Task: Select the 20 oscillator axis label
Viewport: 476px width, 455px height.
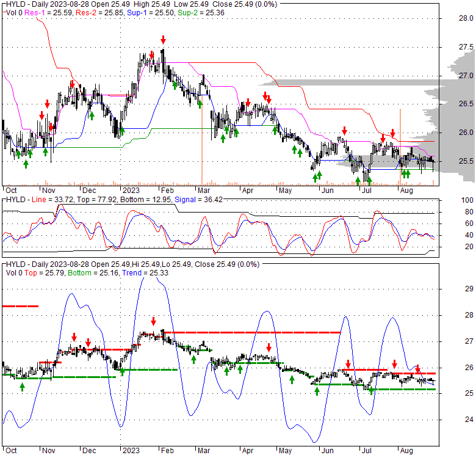Action: (469, 247)
